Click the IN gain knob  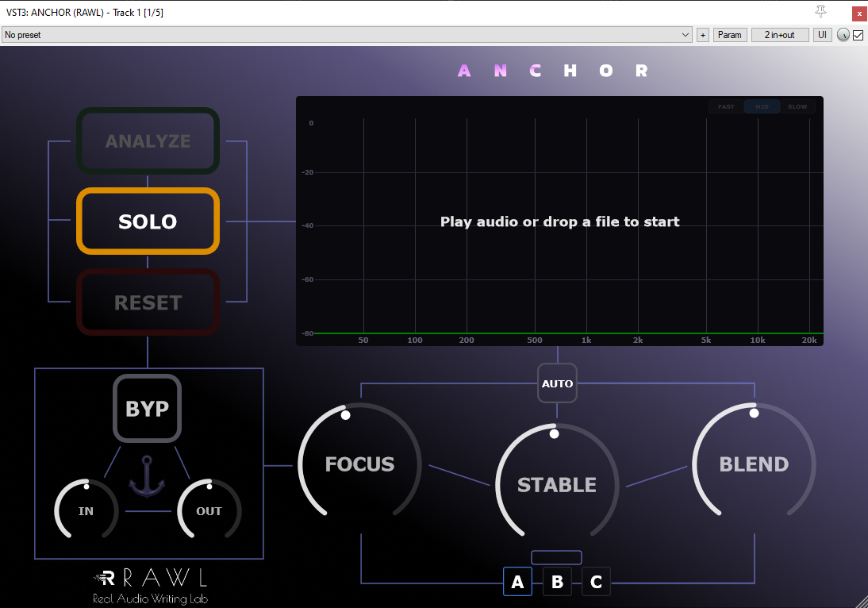coord(86,510)
